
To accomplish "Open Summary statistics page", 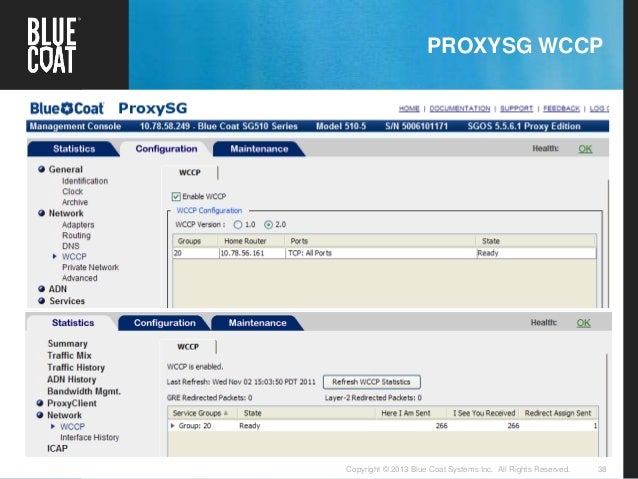I will coord(68,344).
